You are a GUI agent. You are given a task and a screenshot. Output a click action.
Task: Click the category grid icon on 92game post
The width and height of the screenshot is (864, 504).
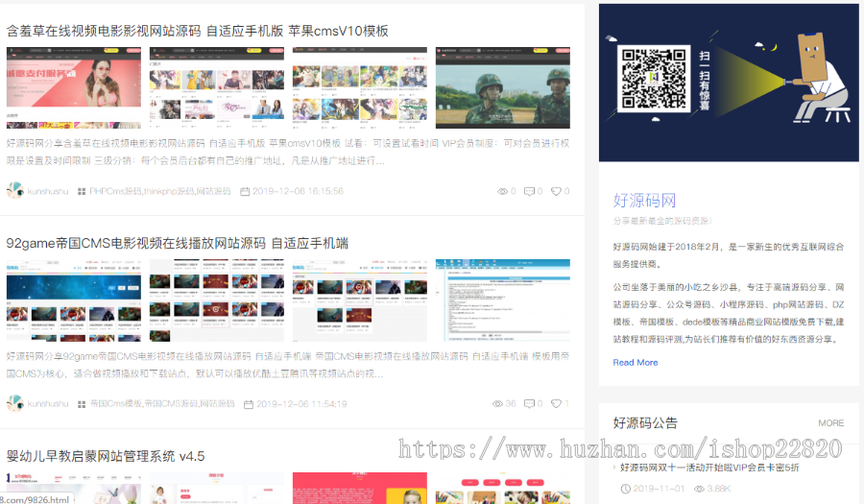click(x=82, y=404)
